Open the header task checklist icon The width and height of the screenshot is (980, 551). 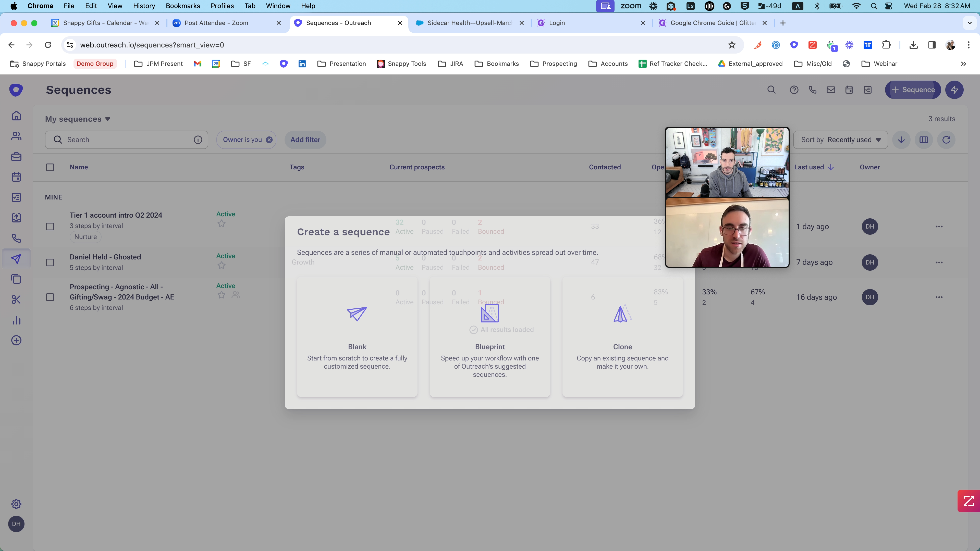[867, 90]
